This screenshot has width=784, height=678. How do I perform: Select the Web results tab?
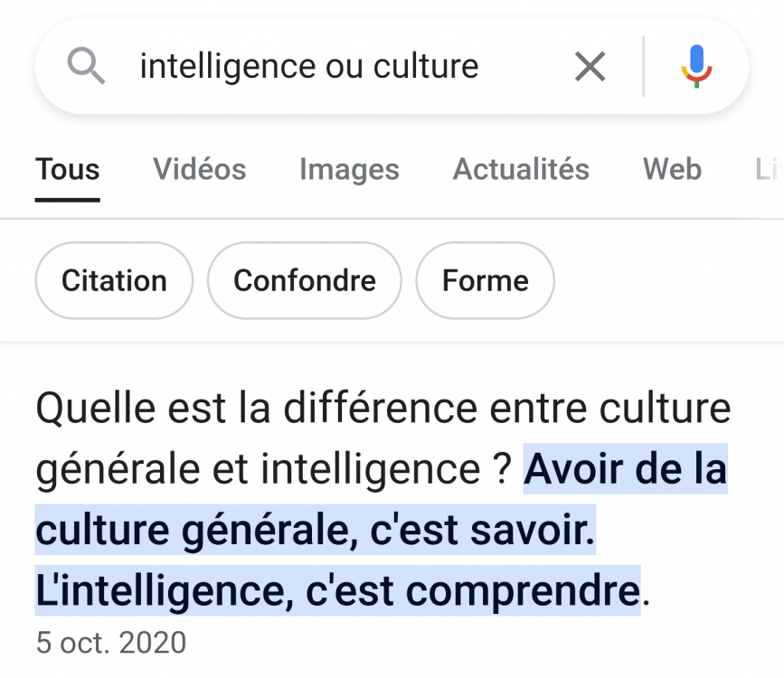672,170
